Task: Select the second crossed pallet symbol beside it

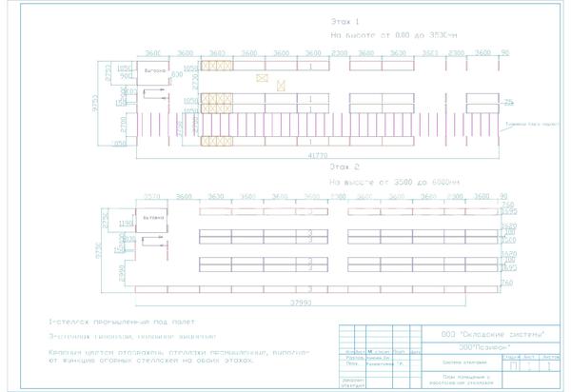Action: pos(280,87)
